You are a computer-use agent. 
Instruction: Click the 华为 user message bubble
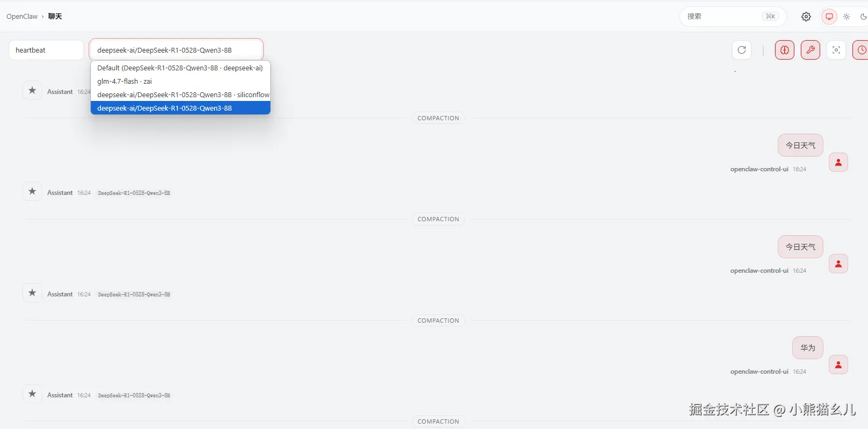(x=807, y=348)
